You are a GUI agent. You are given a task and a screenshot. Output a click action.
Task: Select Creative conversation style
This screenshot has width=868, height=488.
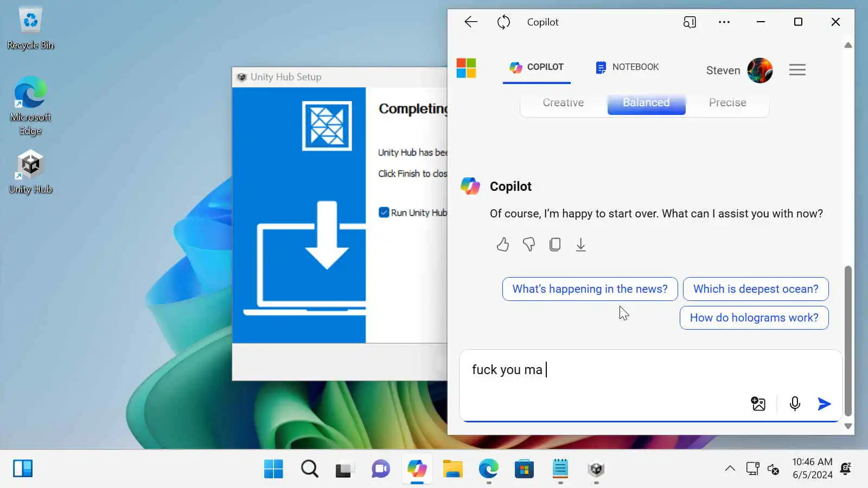[x=563, y=102]
